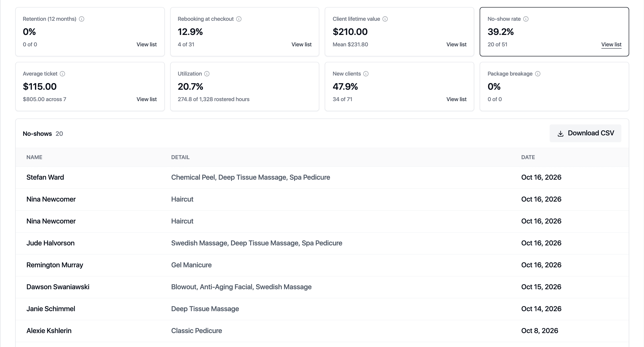Click the info icon next to Average ticket
The height and width of the screenshot is (347, 644).
pos(62,74)
